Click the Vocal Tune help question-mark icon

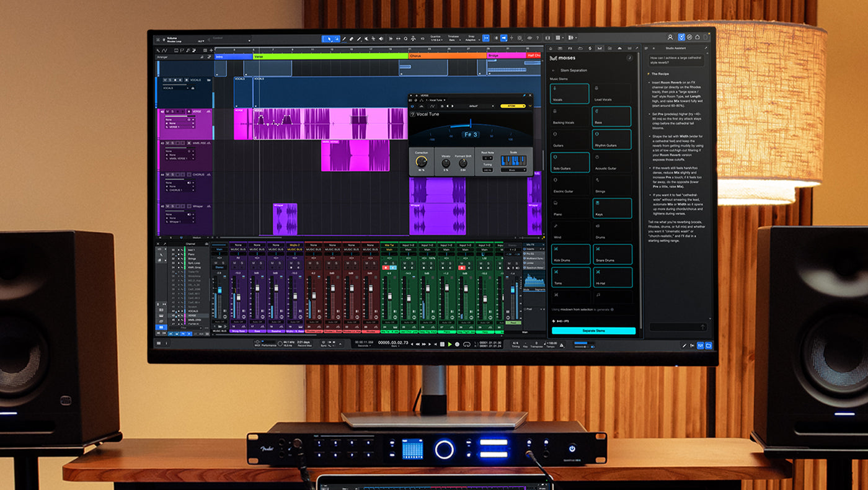(x=412, y=114)
